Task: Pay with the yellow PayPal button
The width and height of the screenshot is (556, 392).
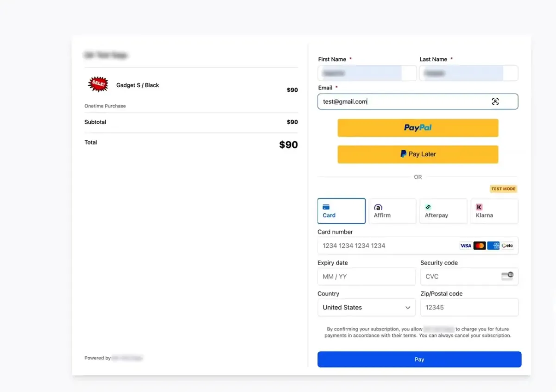Action: [x=418, y=128]
